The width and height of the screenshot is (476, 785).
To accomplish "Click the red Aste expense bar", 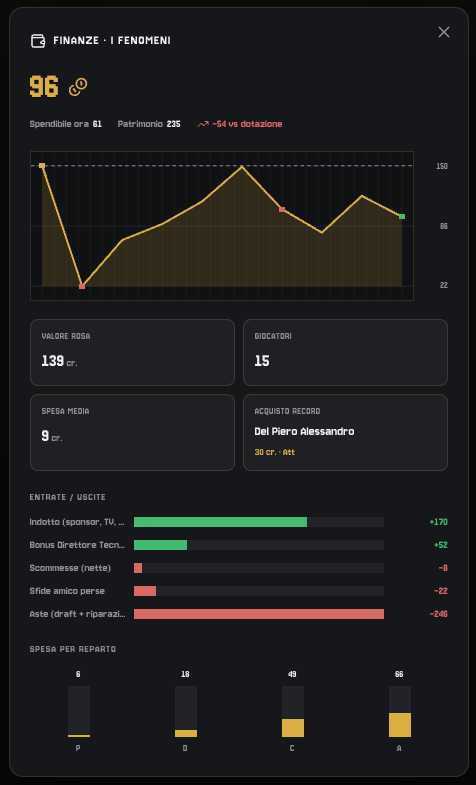I will tap(259, 614).
